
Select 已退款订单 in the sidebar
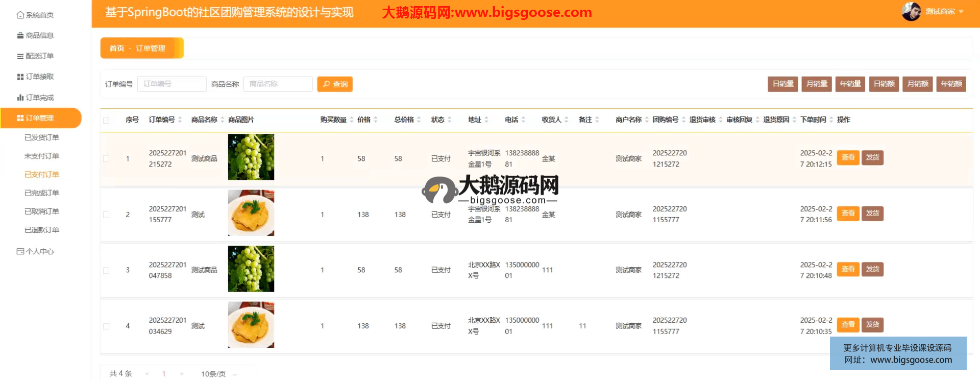pos(42,230)
